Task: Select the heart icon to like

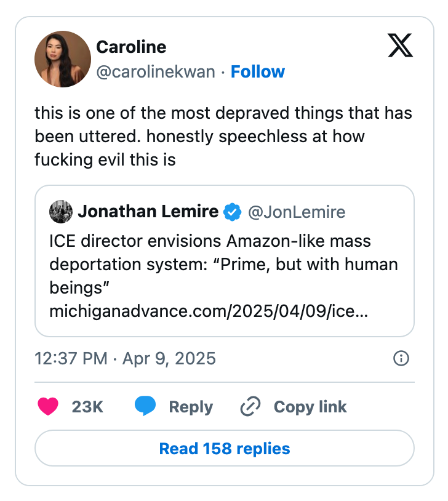Action: coord(48,407)
